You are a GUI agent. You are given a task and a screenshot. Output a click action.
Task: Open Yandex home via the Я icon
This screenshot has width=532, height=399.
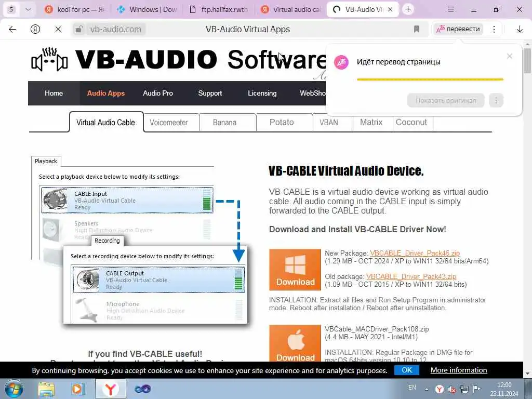point(35,29)
